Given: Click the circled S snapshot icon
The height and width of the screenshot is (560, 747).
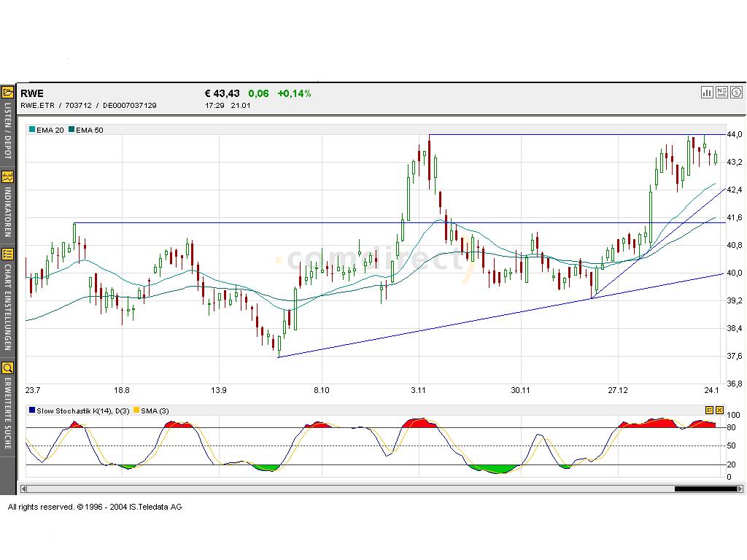Looking at the screenshot, I should click(x=736, y=93).
